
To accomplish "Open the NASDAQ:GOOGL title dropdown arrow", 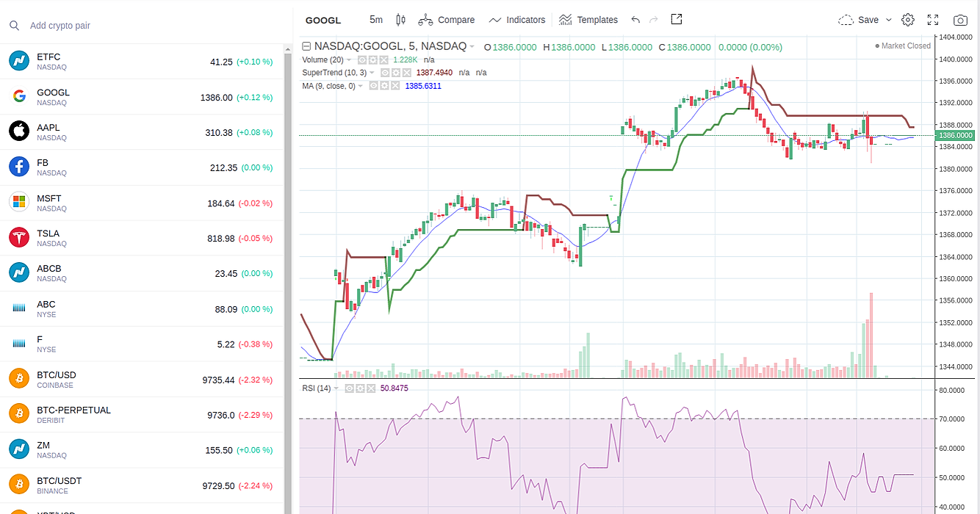I will click(x=472, y=46).
